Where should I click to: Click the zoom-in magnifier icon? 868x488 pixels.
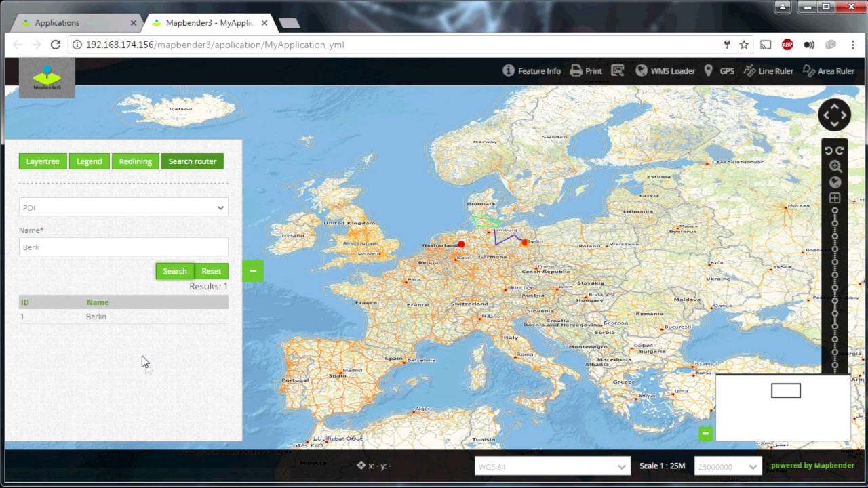[835, 166]
